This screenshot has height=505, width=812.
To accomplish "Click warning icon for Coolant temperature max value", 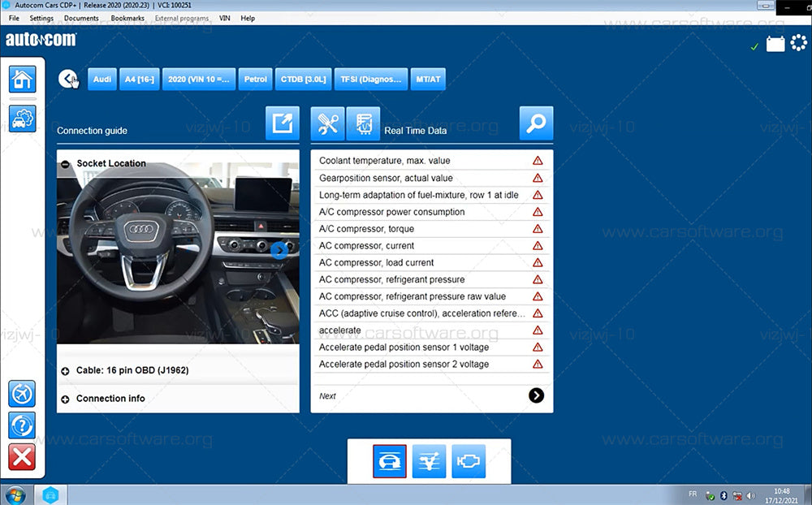I will [x=538, y=161].
